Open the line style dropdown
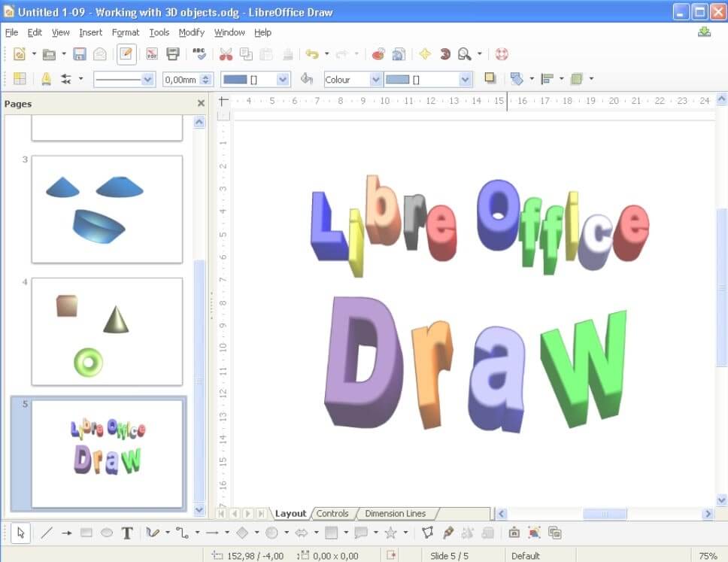 click(147, 80)
